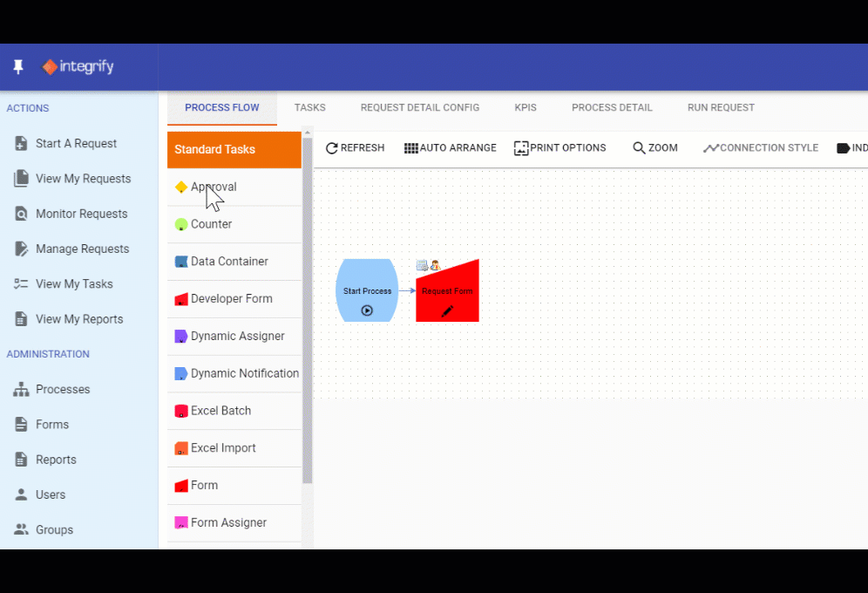Click the Manage Requests icon
This screenshot has width=868, height=593.
pyautogui.click(x=21, y=249)
